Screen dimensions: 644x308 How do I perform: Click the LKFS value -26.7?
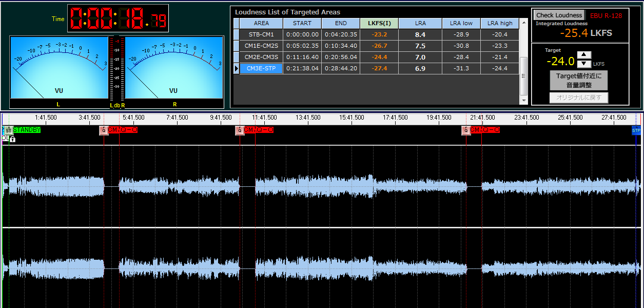[379, 46]
